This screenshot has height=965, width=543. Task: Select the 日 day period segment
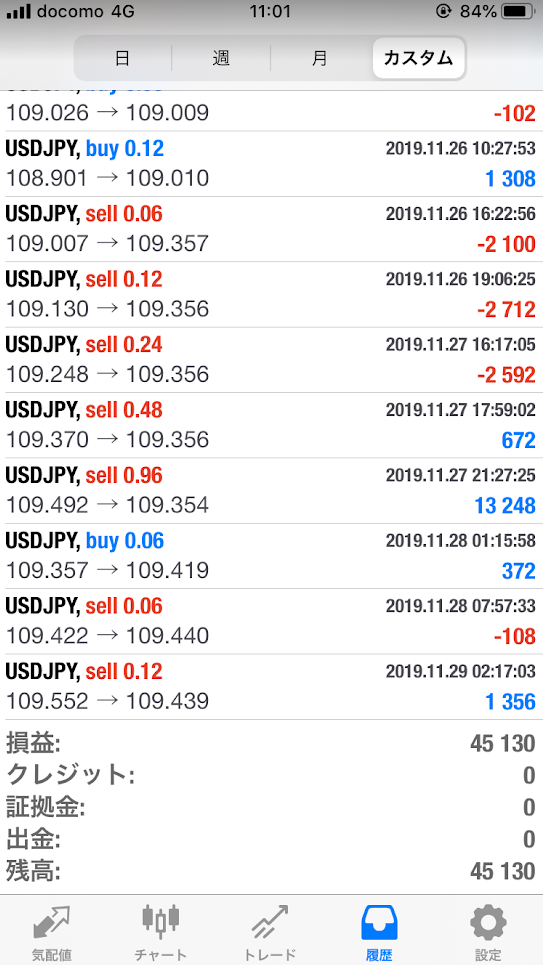[x=123, y=58]
